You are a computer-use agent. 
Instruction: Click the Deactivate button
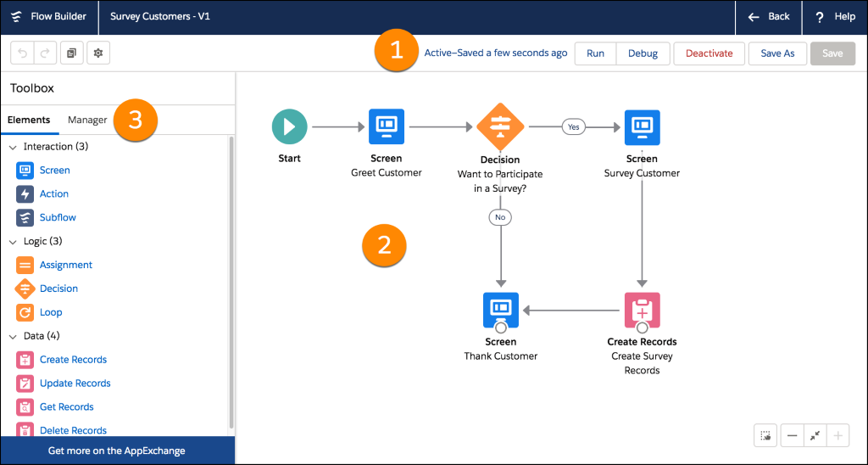tap(709, 53)
